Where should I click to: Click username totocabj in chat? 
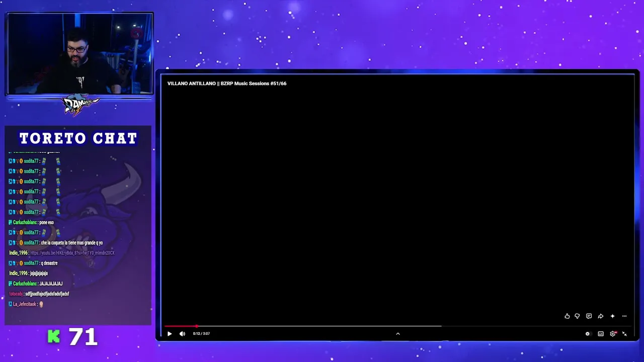click(x=16, y=294)
